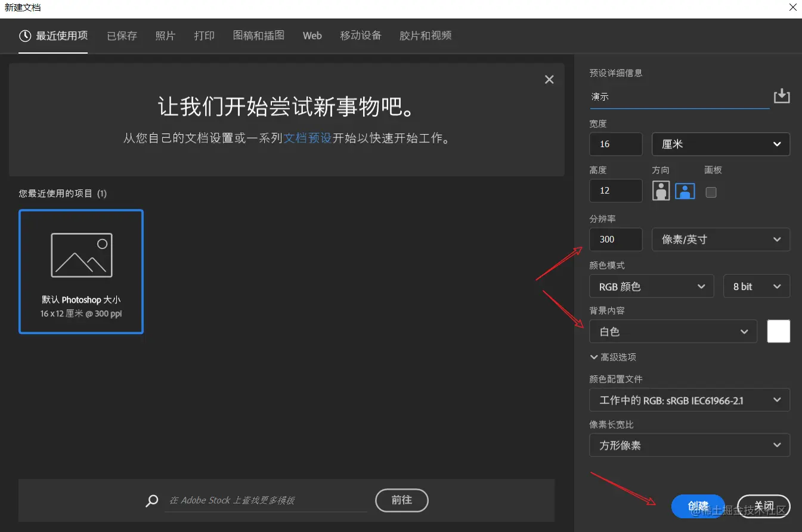Open the 照片 preset category
The width and height of the screenshot is (802, 532).
(165, 36)
